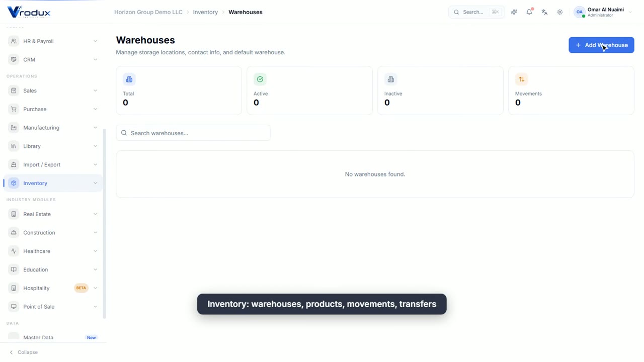Viewport: 644px width, 362px height.
Task: Collapse the sidebar with the Collapse button
Action: [x=24, y=352]
